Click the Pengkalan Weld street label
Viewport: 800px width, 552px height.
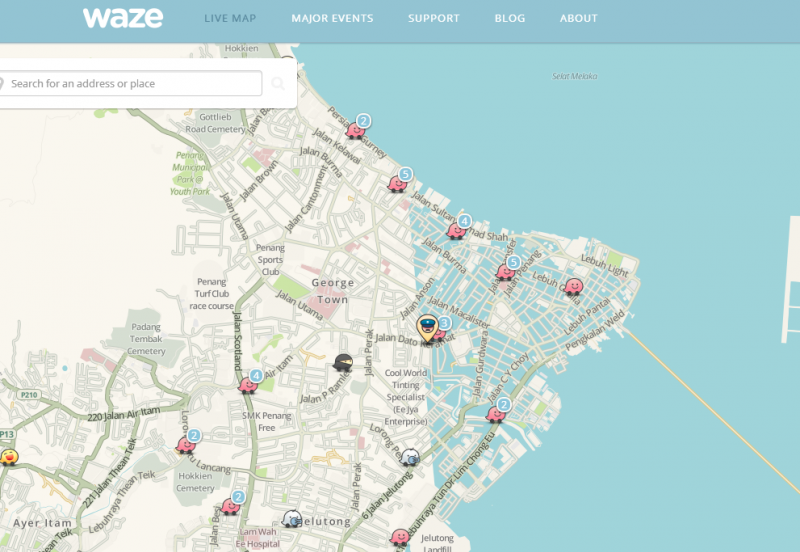pos(595,330)
